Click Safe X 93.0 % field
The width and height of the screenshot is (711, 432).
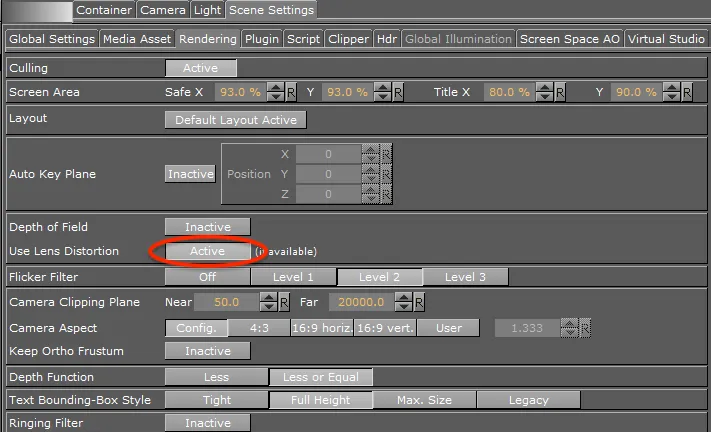pos(240,92)
